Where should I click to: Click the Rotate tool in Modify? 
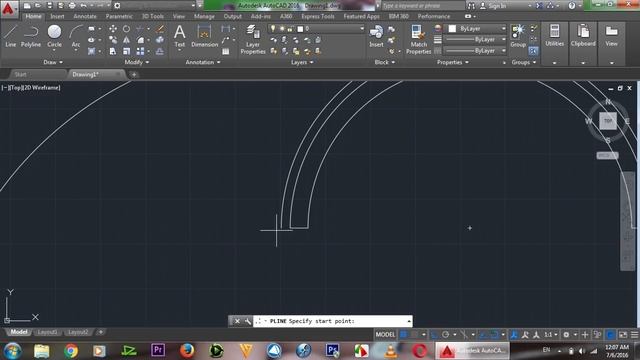coord(127,29)
